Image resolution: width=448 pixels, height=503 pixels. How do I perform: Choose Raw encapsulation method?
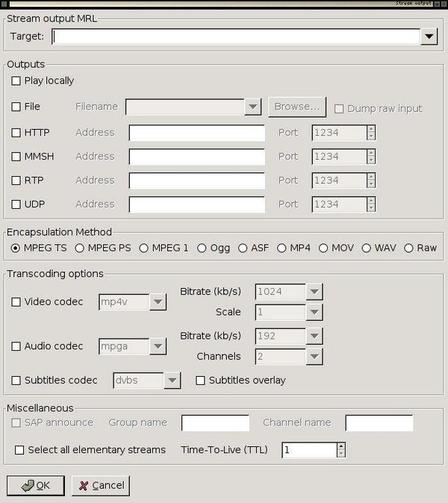(408, 248)
